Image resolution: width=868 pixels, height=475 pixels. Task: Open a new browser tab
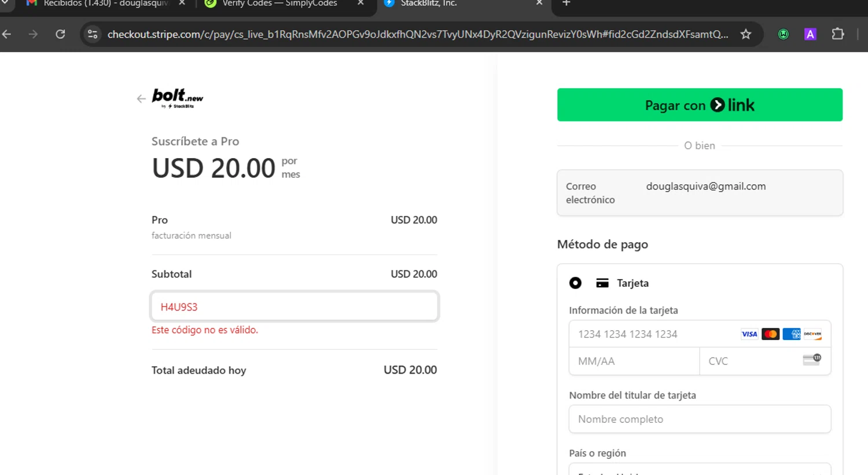[x=567, y=3]
